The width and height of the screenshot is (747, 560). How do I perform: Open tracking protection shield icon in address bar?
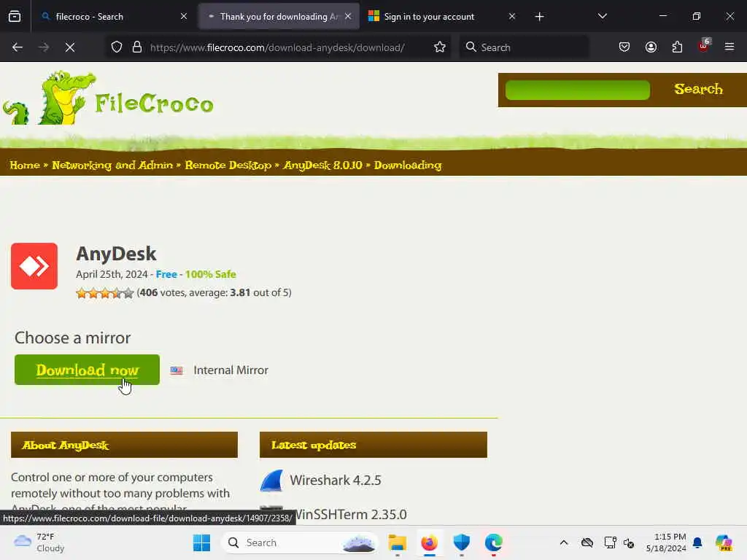point(117,47)
